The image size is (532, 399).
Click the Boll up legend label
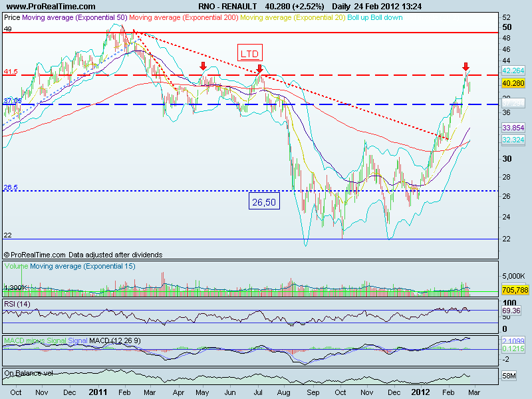click(358, 17)
